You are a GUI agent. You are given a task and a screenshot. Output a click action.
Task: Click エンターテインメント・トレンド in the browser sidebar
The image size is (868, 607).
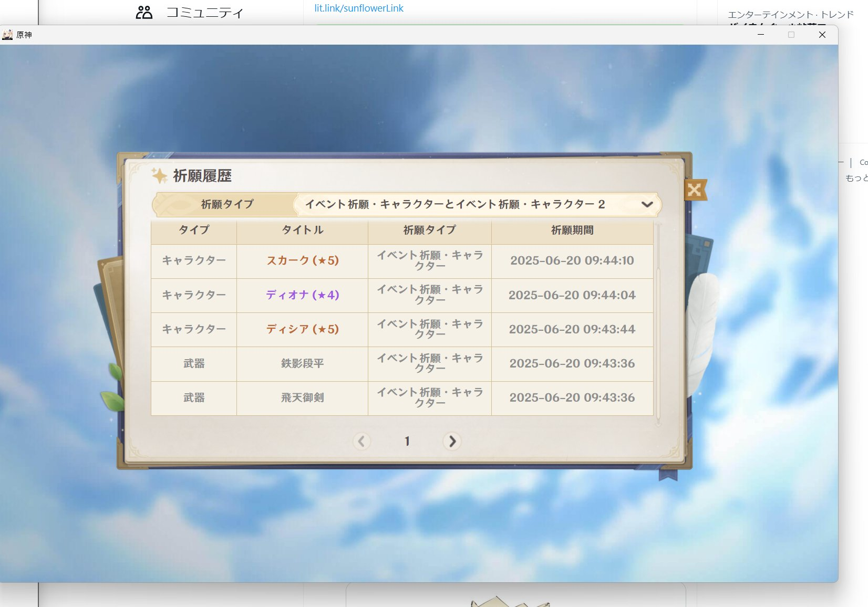[791, 15]
